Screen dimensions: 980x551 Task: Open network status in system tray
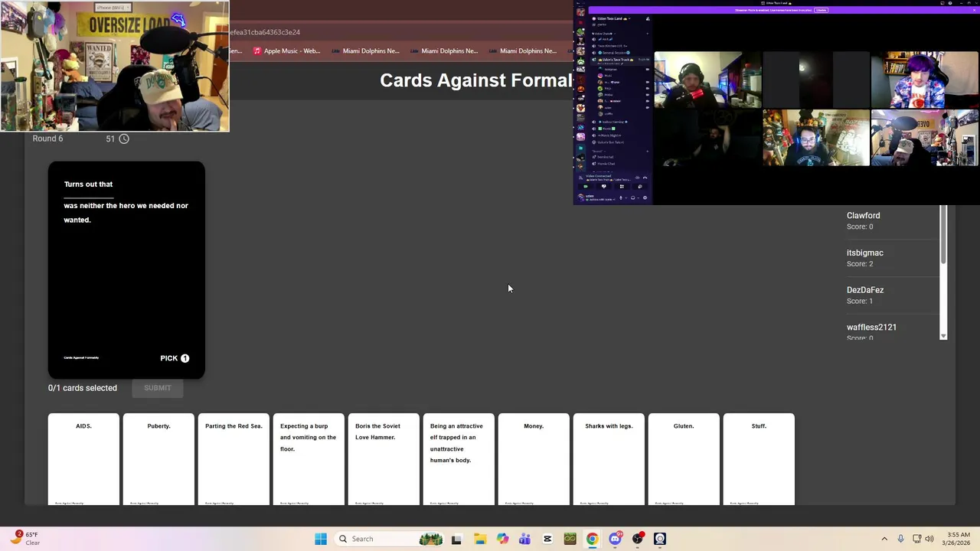[916, 539]
